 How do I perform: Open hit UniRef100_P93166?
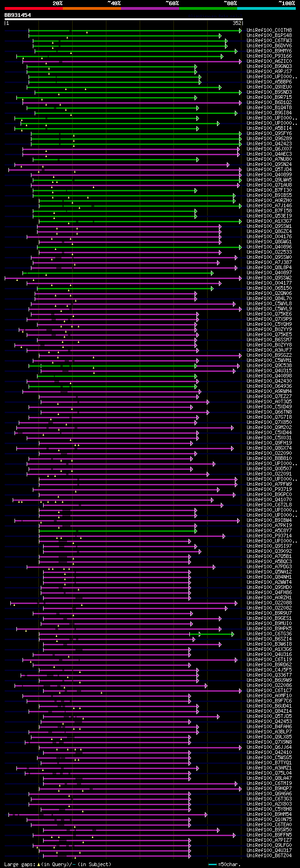269,56
